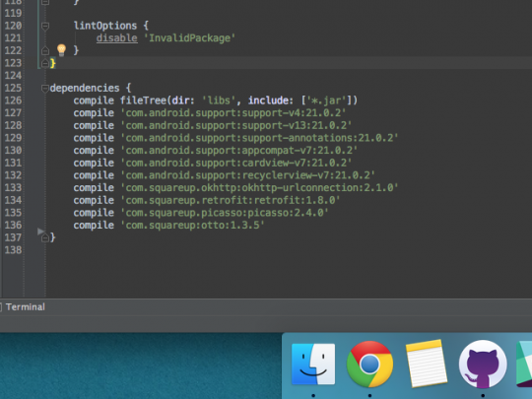The height and width of the screenshot is (399, 532).
Task: Click the 'libs' directory string
Action: point(219,100)
